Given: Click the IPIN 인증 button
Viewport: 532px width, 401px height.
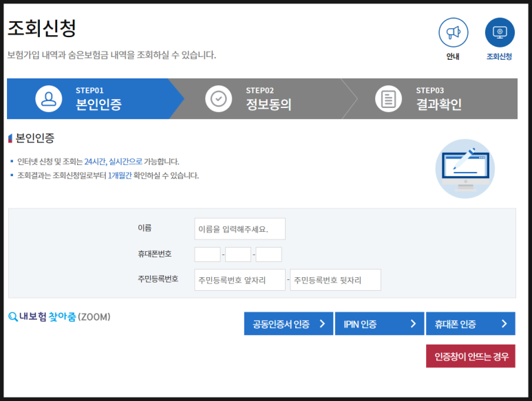Looking at the screenshot, I should pyautogui.click(x=380, y=324).
